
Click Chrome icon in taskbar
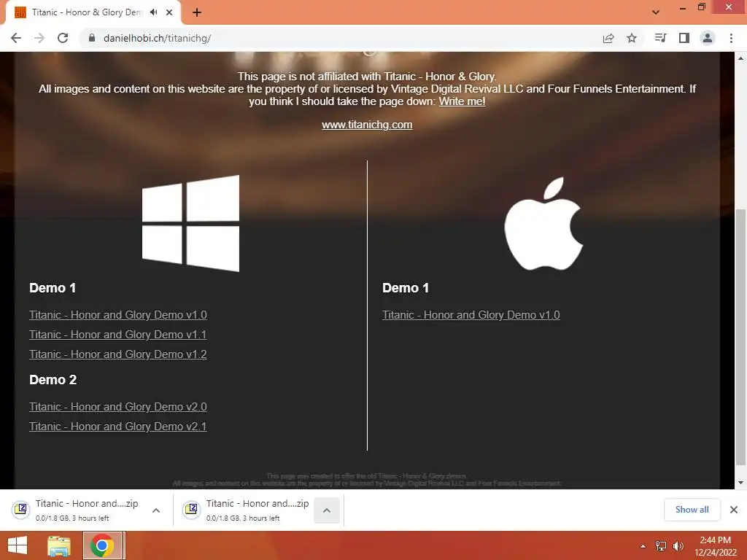(102, 545)
